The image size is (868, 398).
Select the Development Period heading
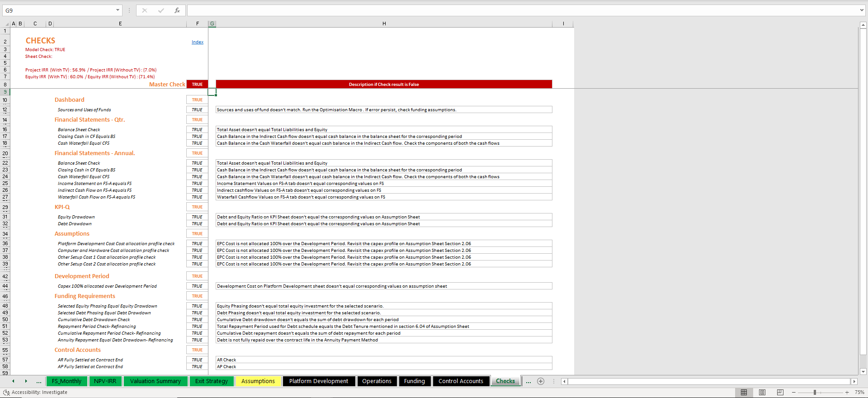(82, 276)
